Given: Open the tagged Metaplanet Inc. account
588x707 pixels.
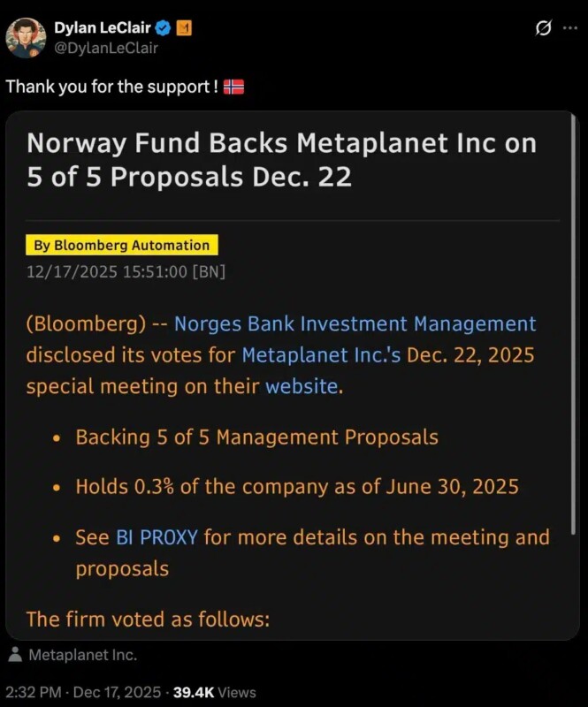Looking at the screenshot, I should 82,656.
